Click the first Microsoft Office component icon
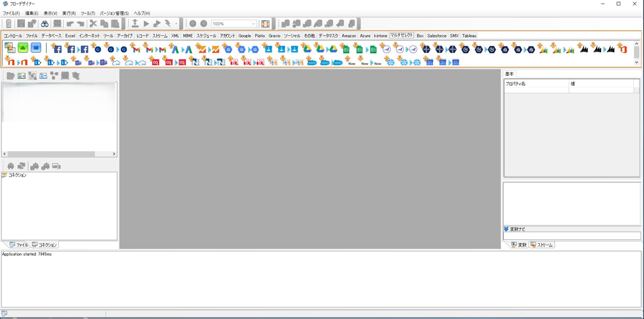This screenshot has width=644, height=319. pos(623,49)
